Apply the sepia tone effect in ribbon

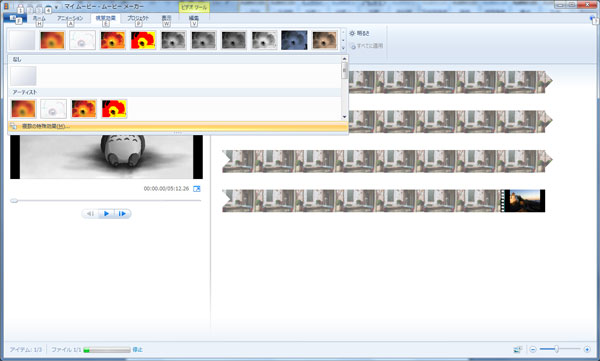pos(324,40)
